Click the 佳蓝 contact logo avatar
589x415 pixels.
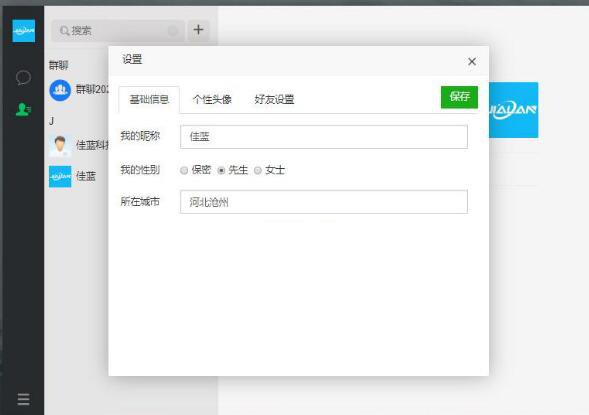point(60,176)
